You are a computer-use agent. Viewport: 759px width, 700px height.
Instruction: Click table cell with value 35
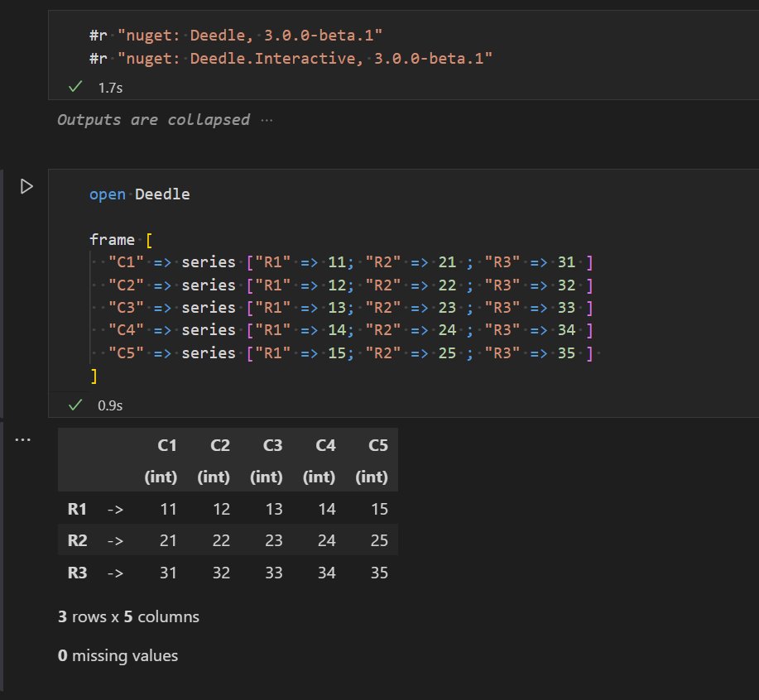tap(379, 573)
